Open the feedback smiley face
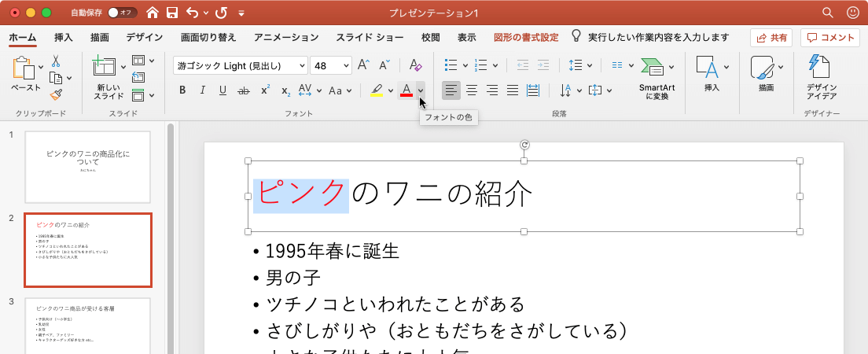Screen dimensions: 868x354 (x=853, y=12)
